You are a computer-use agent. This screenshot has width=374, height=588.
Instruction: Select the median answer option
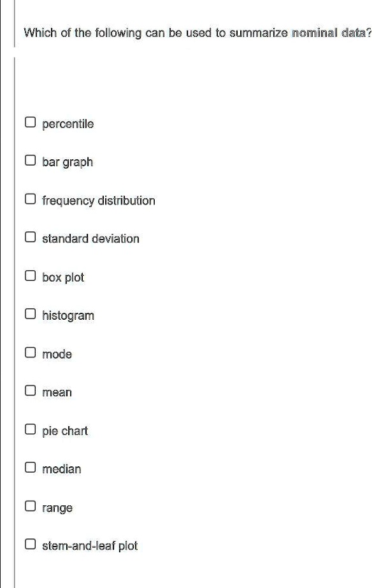61,469
